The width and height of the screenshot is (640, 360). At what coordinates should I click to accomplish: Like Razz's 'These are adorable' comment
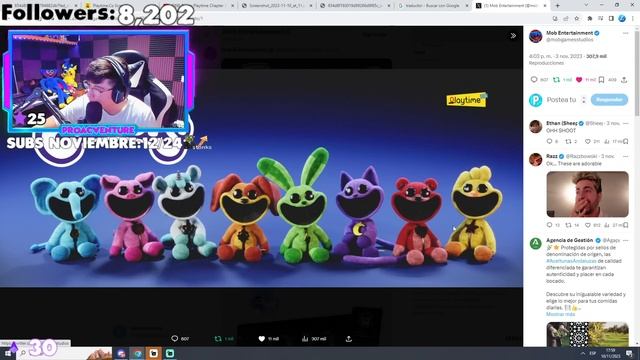[587, 225]
